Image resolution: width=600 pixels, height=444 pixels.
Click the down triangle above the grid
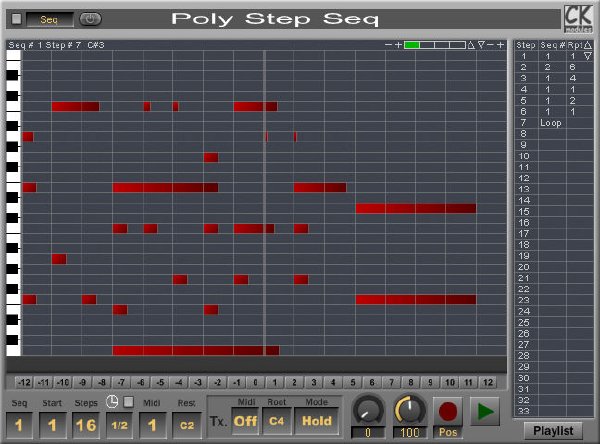[481, 45]
